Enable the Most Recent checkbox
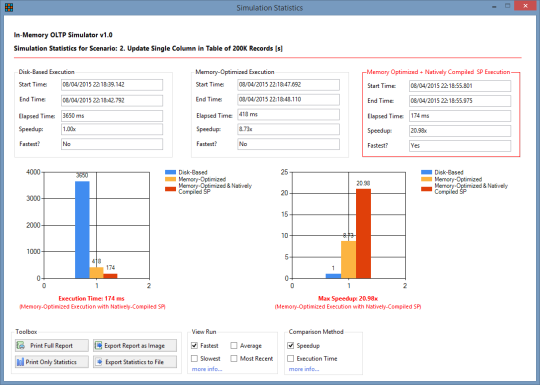 click(234, 358)
